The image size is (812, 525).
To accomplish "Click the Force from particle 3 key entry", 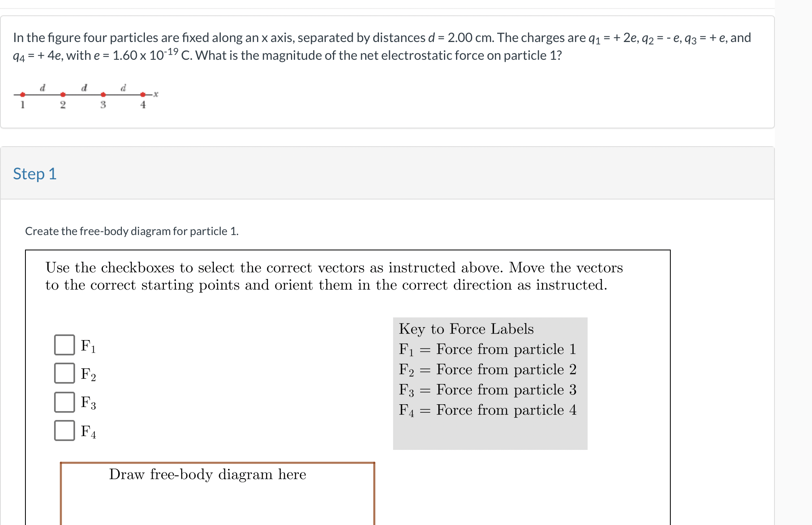I will coord(488,389).
